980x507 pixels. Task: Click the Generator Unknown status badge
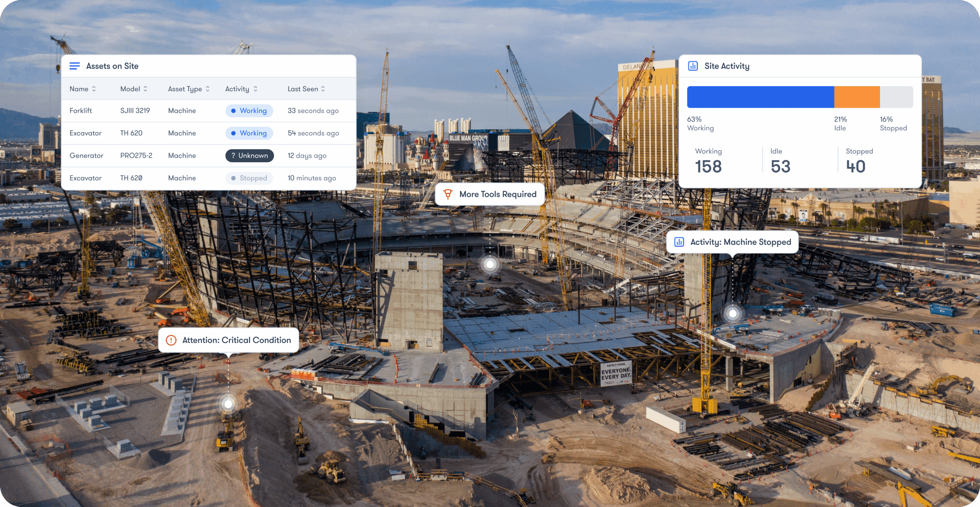pyautogui.click(x=249, y=156)
